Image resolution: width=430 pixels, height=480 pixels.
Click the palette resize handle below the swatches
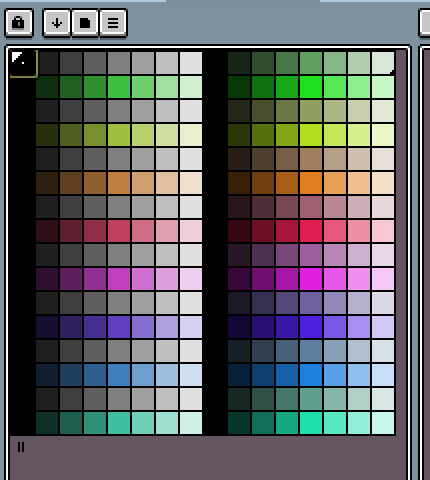tap(21, 447)
